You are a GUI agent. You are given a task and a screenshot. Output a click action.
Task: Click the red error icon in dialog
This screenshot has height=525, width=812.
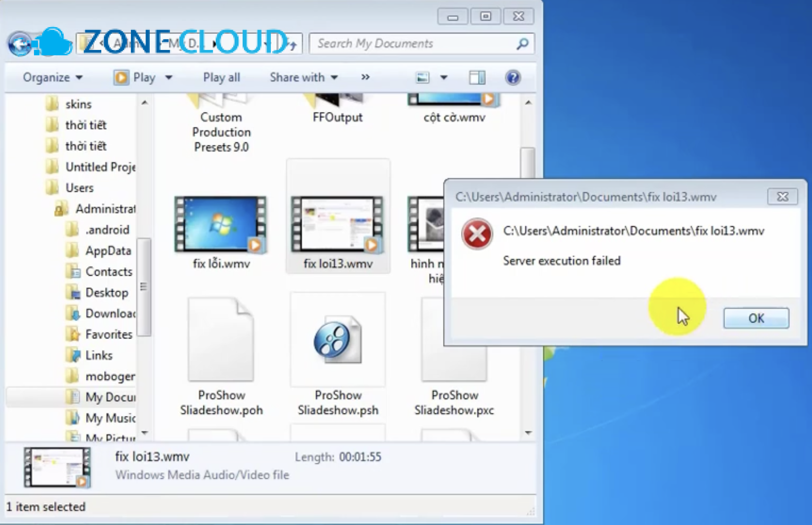click(477, 234)
